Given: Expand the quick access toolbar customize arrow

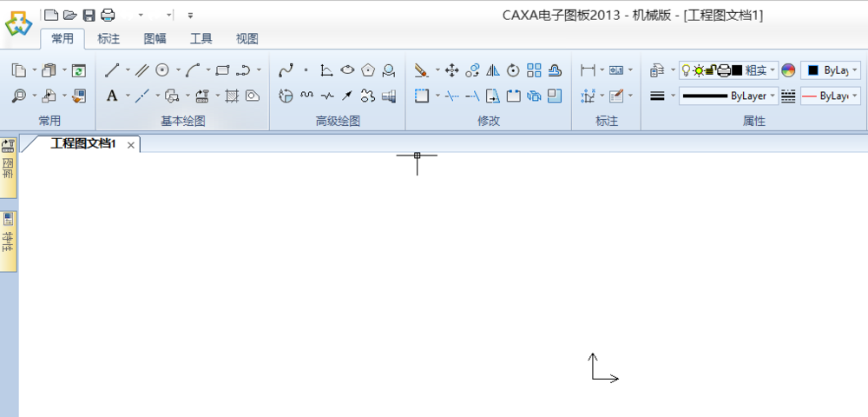Looking at the screenshot, I should [x=190, y=16].
